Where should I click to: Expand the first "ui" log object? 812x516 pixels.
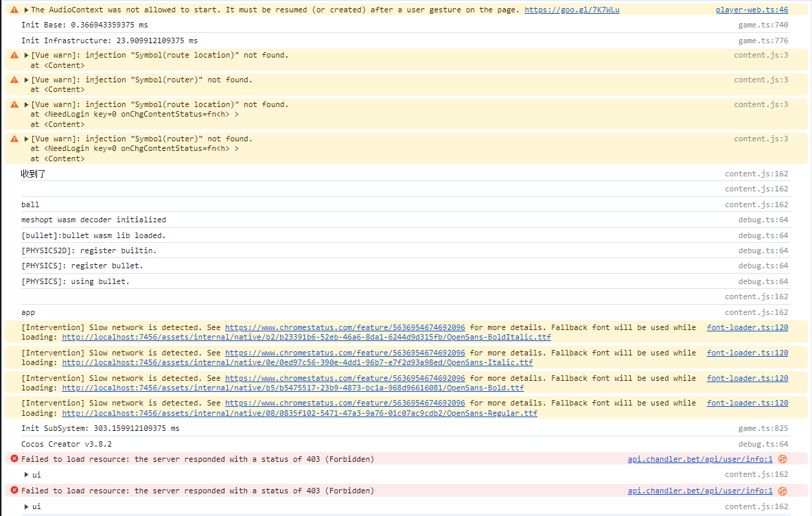(26, 475)
